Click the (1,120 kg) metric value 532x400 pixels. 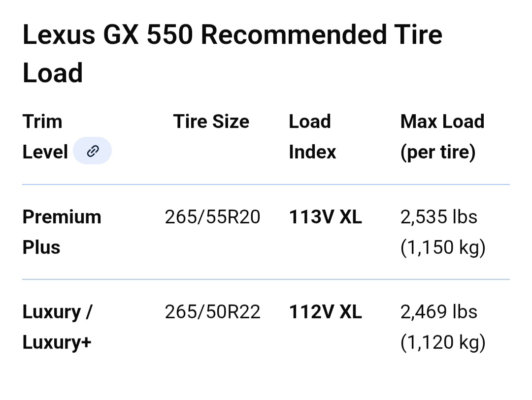pyautogui.click(x=442, y=342)
